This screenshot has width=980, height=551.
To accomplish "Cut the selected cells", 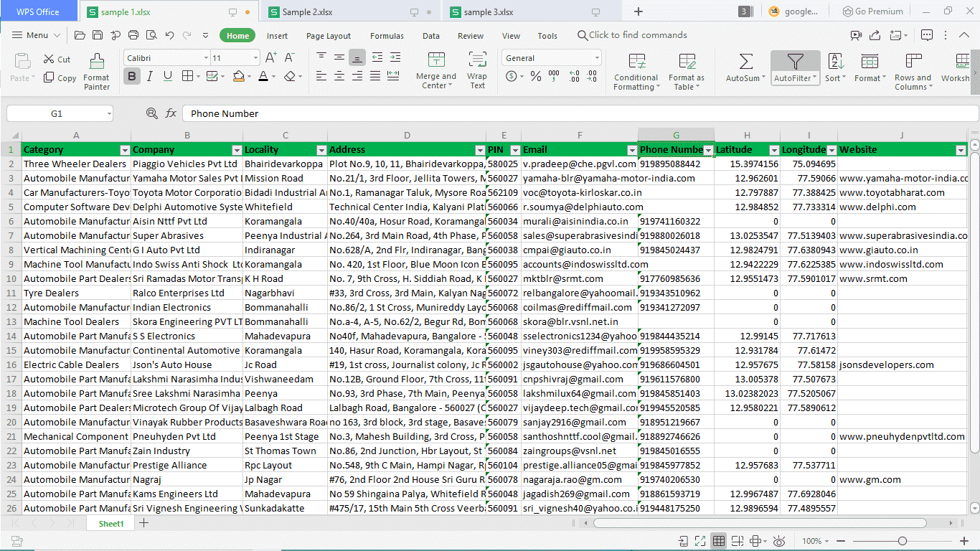I will [57, 60].
